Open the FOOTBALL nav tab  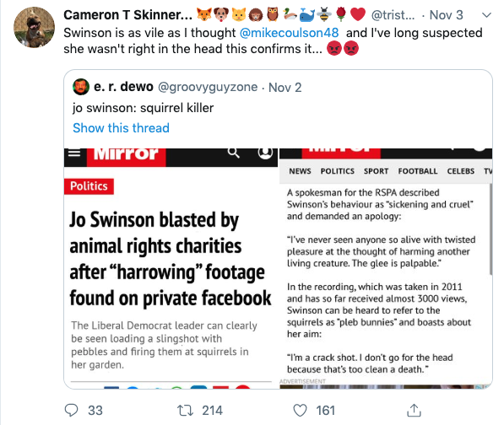(418, 171)
